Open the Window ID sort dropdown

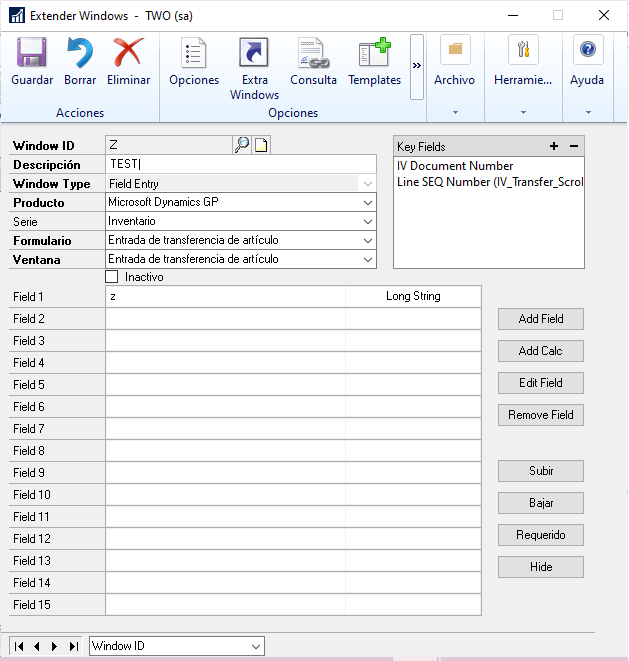(256, 647)
